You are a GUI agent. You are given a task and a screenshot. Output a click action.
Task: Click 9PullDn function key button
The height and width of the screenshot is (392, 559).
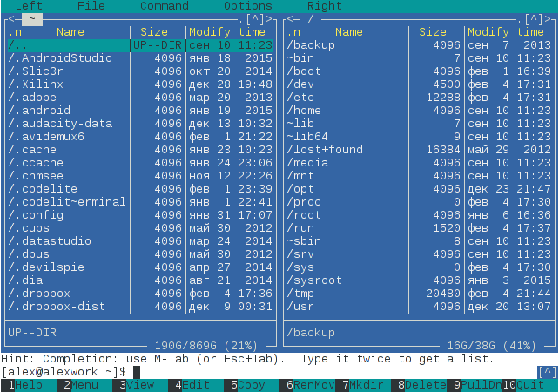pos(475,385)
